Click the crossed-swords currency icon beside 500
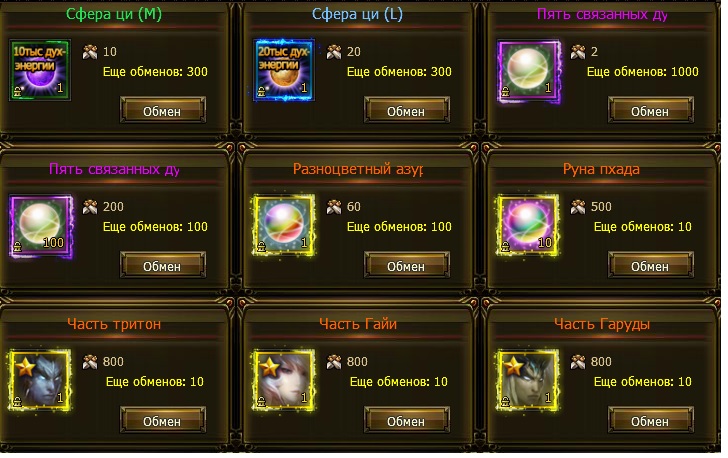This screenshot has height=458, width=728. click(578, 207)
